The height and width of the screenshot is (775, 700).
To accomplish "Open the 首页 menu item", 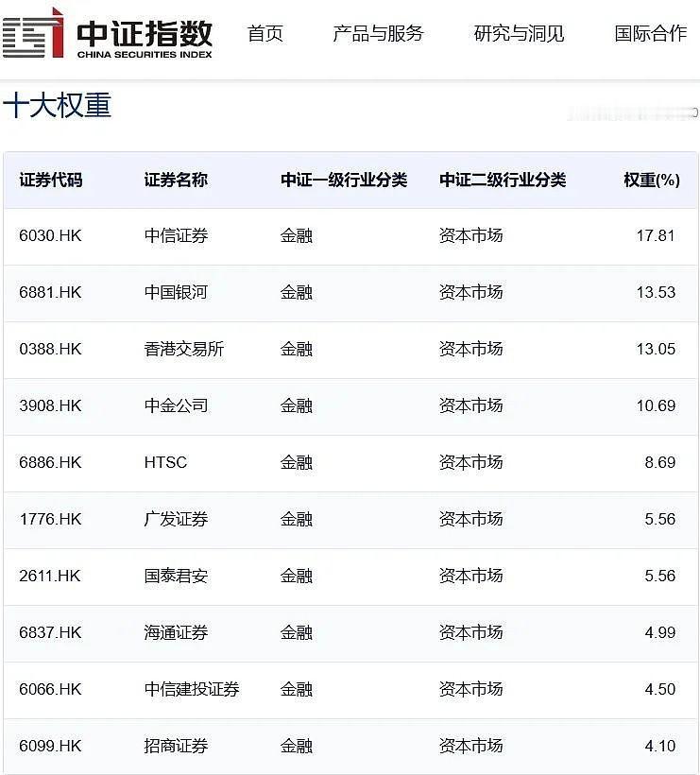I will point(265,34).
